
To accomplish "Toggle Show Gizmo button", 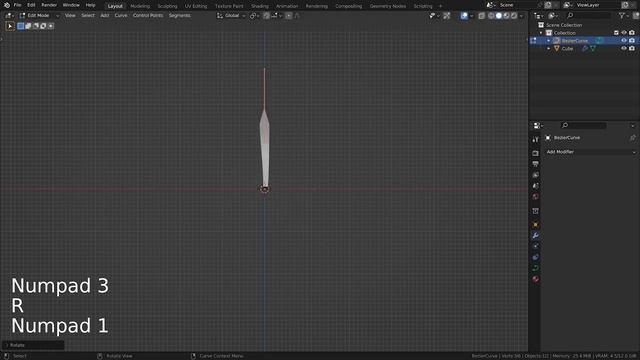I will tap(447, 16).
